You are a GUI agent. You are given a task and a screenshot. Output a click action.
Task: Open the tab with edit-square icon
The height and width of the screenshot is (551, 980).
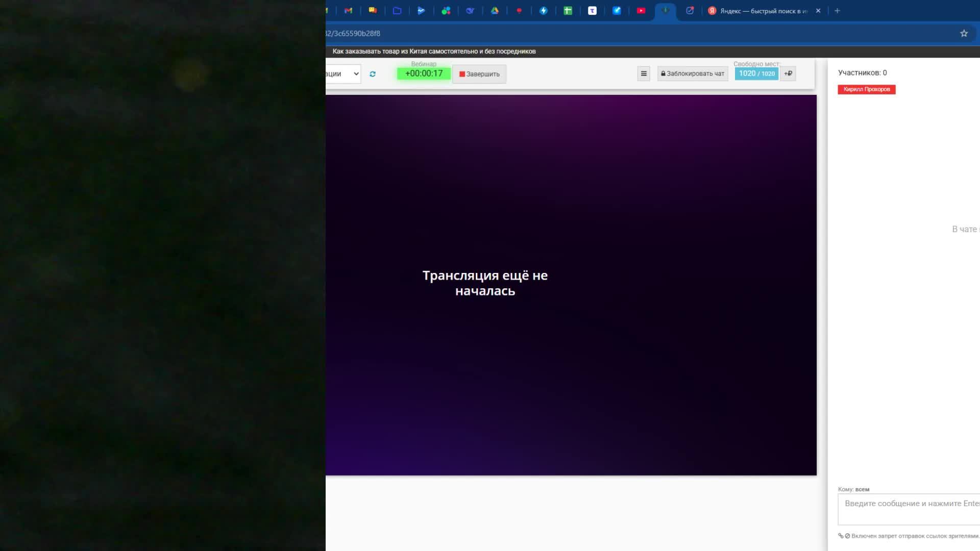click(690, 11)
